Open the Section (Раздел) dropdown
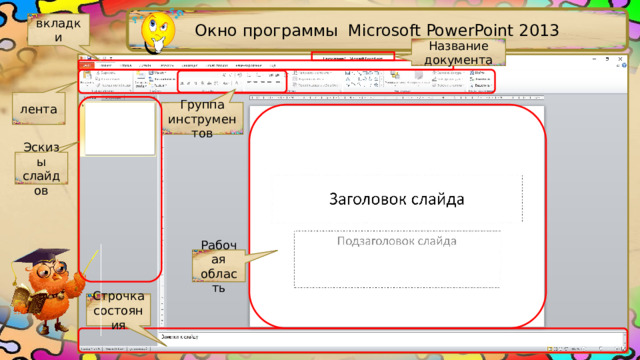The height and width of the screenshot is (360, 640). [x=158, y=85]
